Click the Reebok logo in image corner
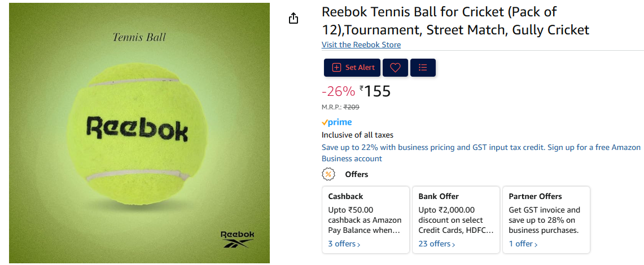The image size is (644, 265). tap(237, 239)
